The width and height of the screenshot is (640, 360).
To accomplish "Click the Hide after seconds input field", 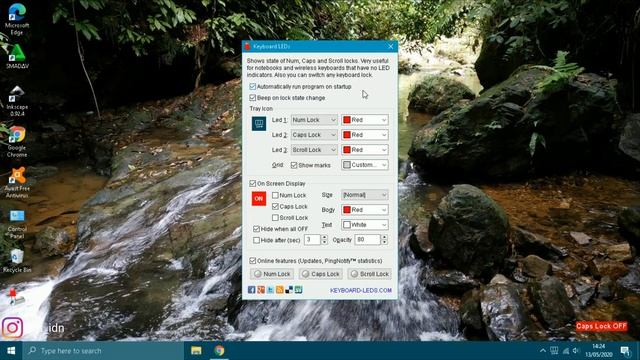I will pyautogui.click(x=312, y=240).
